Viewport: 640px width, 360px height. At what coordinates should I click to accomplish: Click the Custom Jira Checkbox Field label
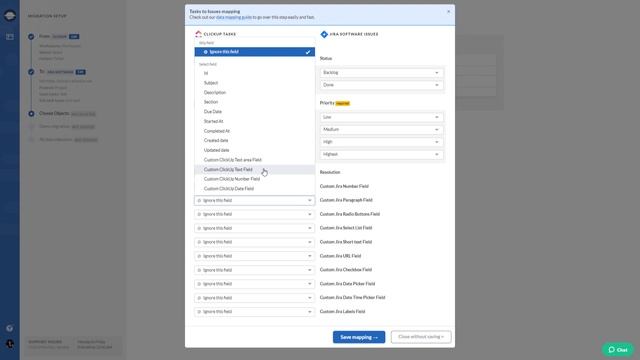tap(346, 270)
